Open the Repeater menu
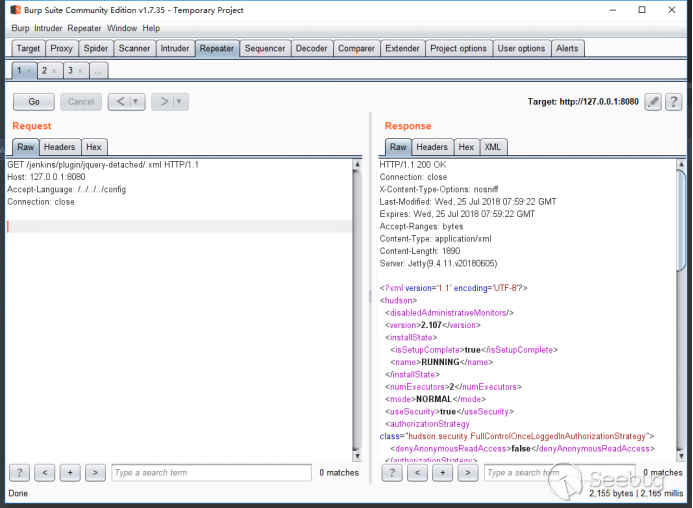693x508 pixels. pyautogui.click(x=84, y=28)
